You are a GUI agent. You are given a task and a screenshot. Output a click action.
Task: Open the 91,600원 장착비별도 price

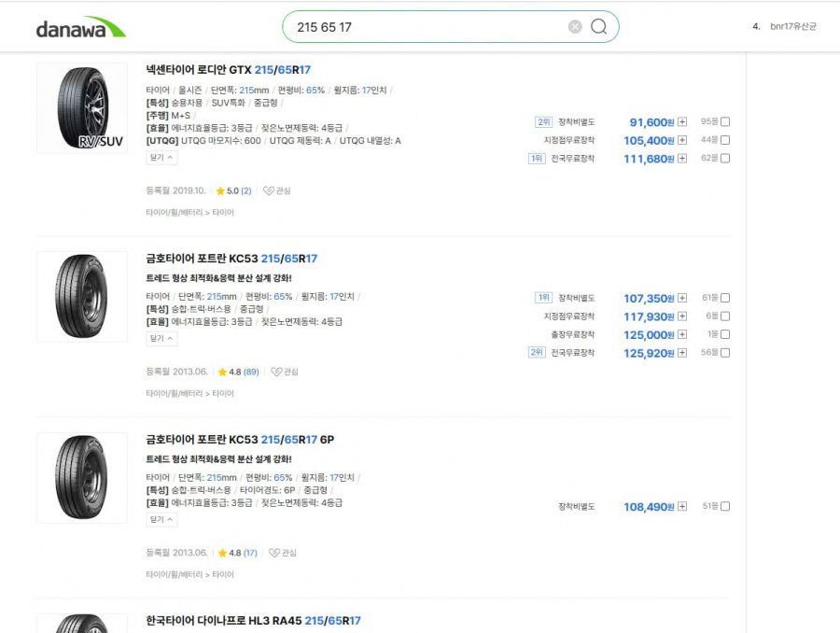(x=651, y=122)
